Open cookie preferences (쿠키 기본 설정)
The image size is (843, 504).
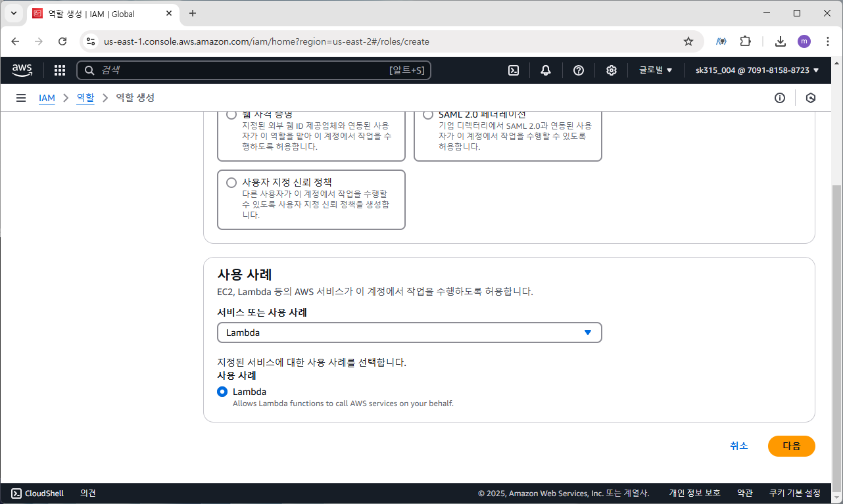[x=795, y=493]
